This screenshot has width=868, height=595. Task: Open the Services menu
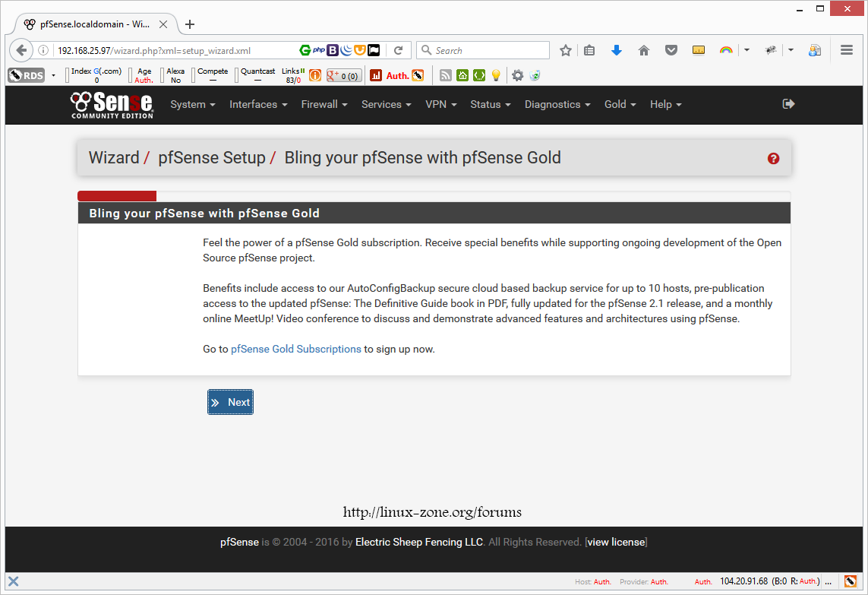point(386,105)
